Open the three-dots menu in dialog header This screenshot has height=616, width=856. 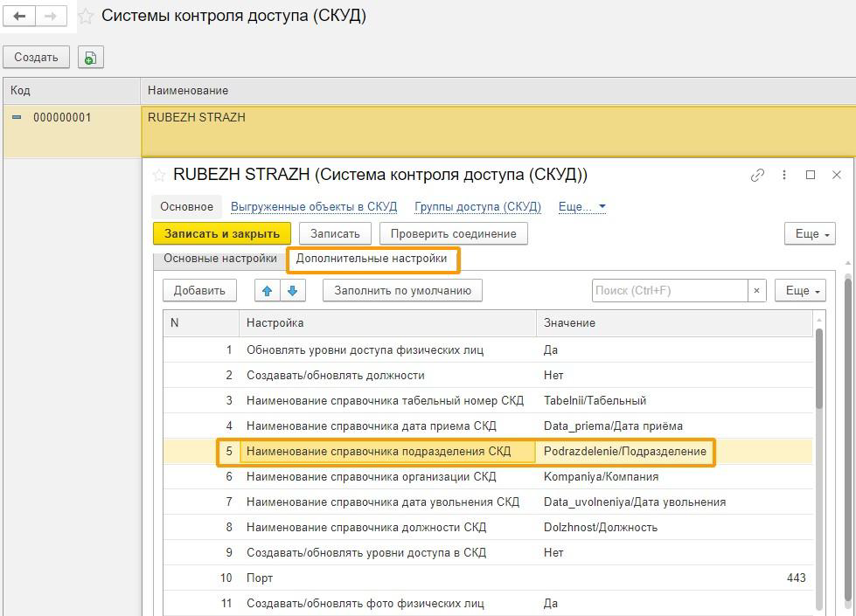[x=784, y=175]
